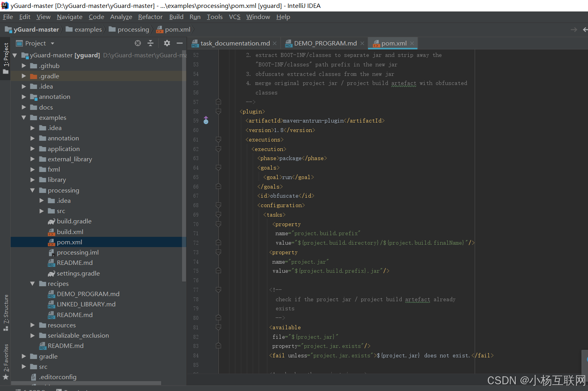The image size is (588, 391).
Task: Click the DEMO_PROGRAM.md markdown file icon in tree
Action: click(x=51, y=294)
